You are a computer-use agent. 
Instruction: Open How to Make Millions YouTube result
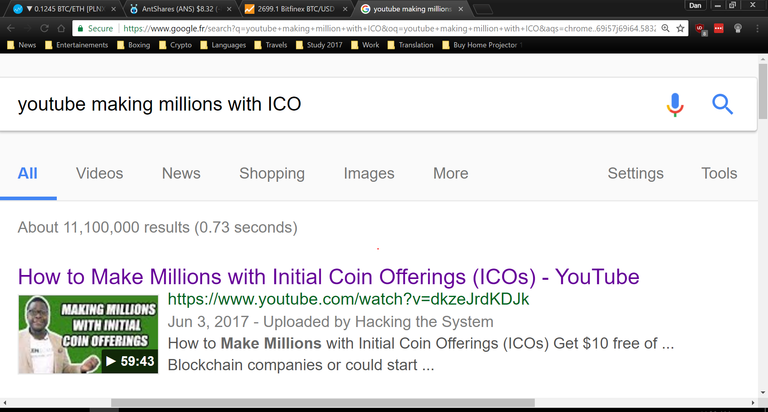pyautogui.click(x=328, y=276)
